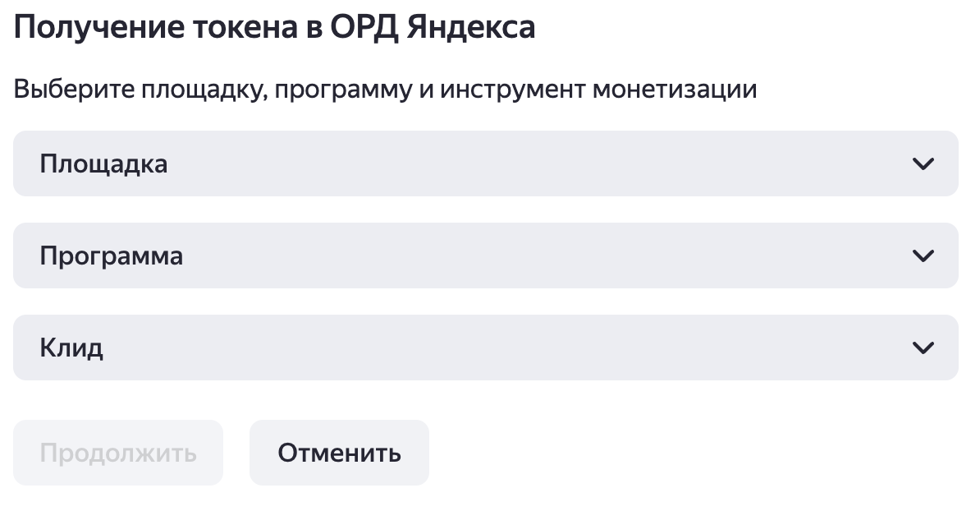Select a platform via the Площадка field
Screen dimensions: 980x511
(x=484, y=163)
